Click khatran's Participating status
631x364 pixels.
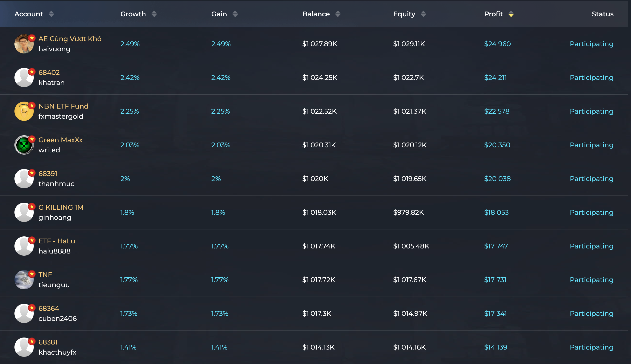click(x=592, y=78)
